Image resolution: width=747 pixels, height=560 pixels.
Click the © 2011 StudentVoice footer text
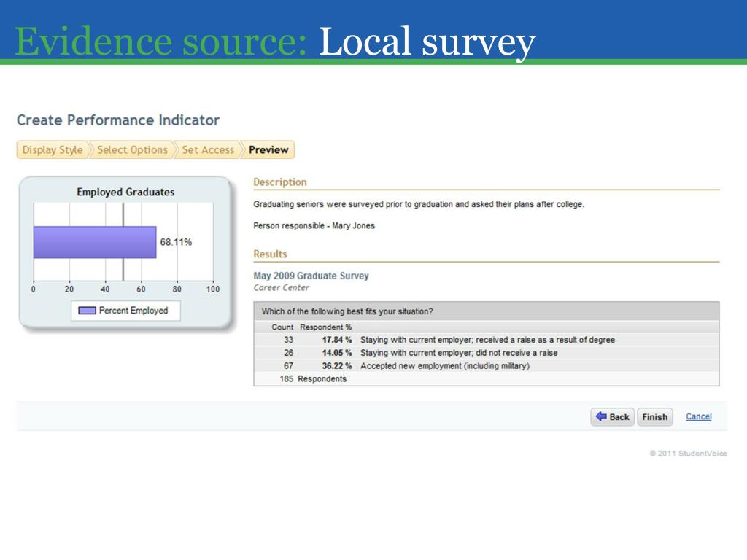tap(689, 454)
